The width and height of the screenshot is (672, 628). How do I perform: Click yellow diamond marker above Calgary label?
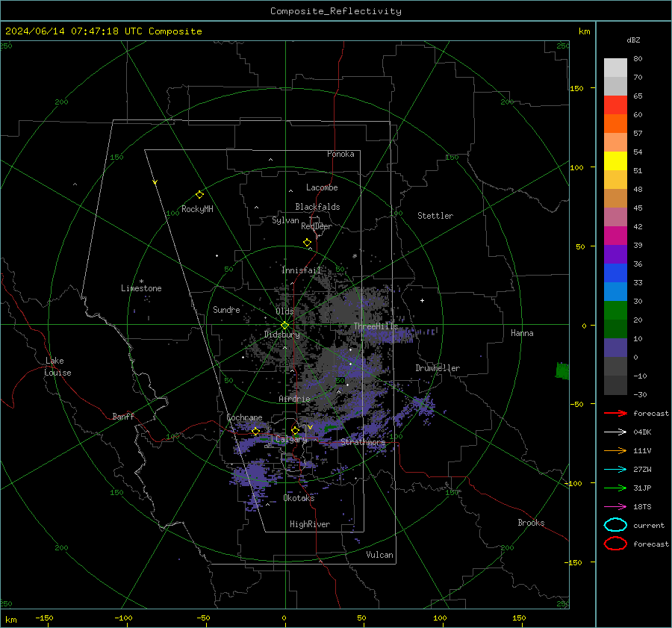coord(295,430)
